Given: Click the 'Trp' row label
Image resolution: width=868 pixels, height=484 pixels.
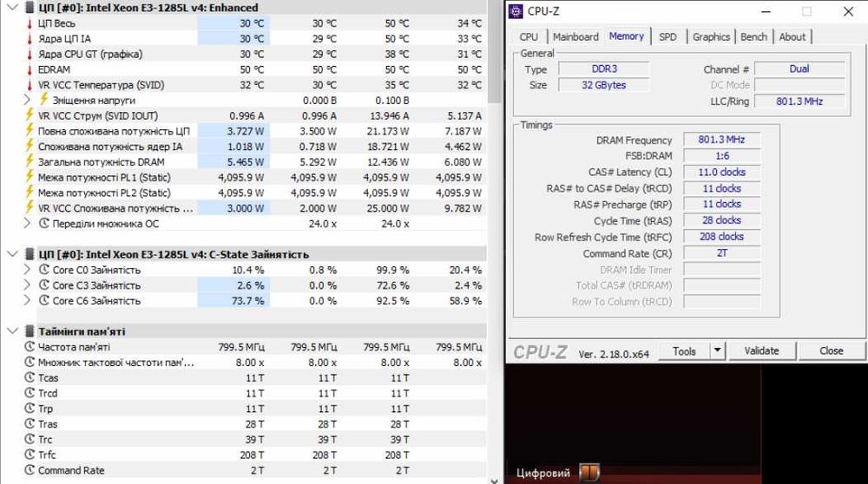Looking at the screenshot, I should coord(45,409).
